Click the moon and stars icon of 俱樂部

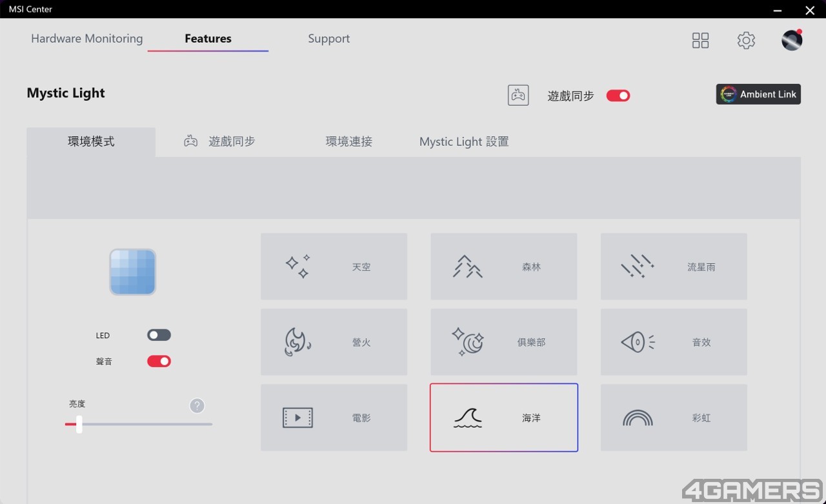[x=468, y=342]
